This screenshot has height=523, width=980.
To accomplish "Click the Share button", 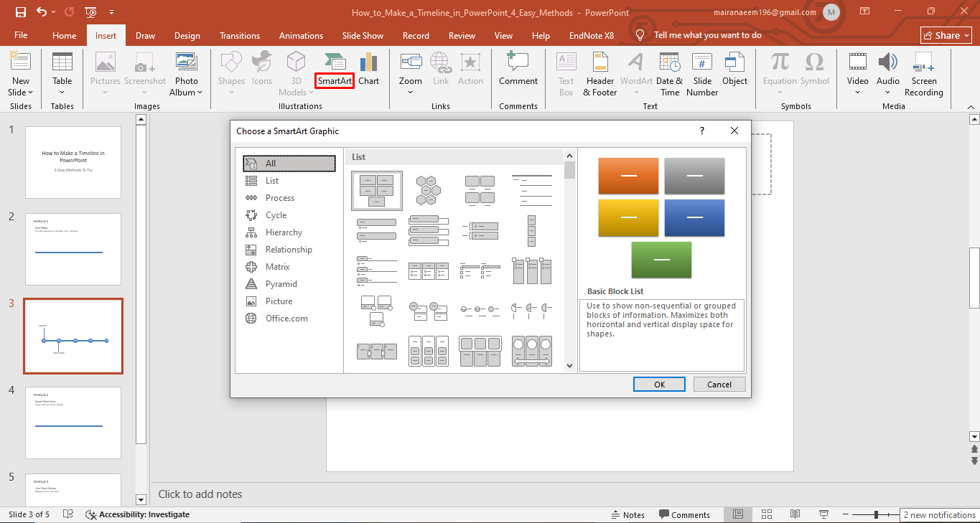I will point(946,35).
